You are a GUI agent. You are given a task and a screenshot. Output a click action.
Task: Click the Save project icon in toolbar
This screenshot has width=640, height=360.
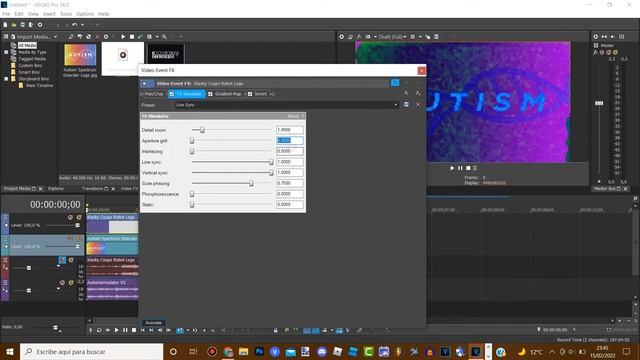pos(22,25)
